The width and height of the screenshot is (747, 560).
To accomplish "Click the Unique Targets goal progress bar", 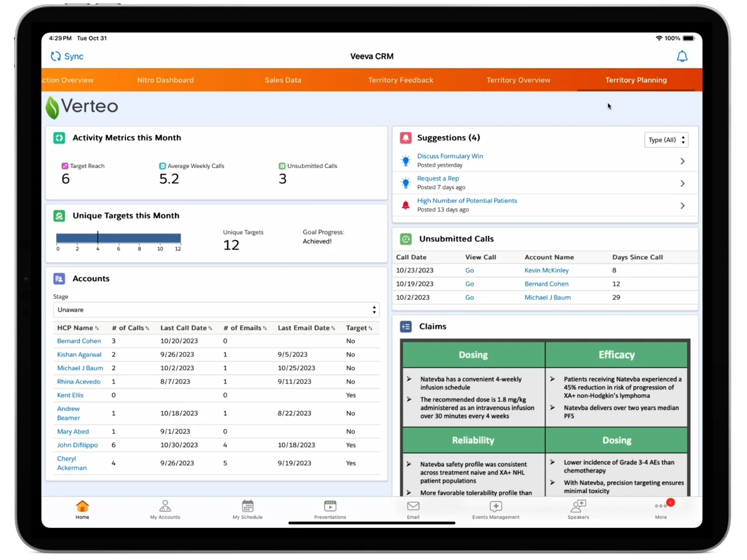I will point(118,238).
